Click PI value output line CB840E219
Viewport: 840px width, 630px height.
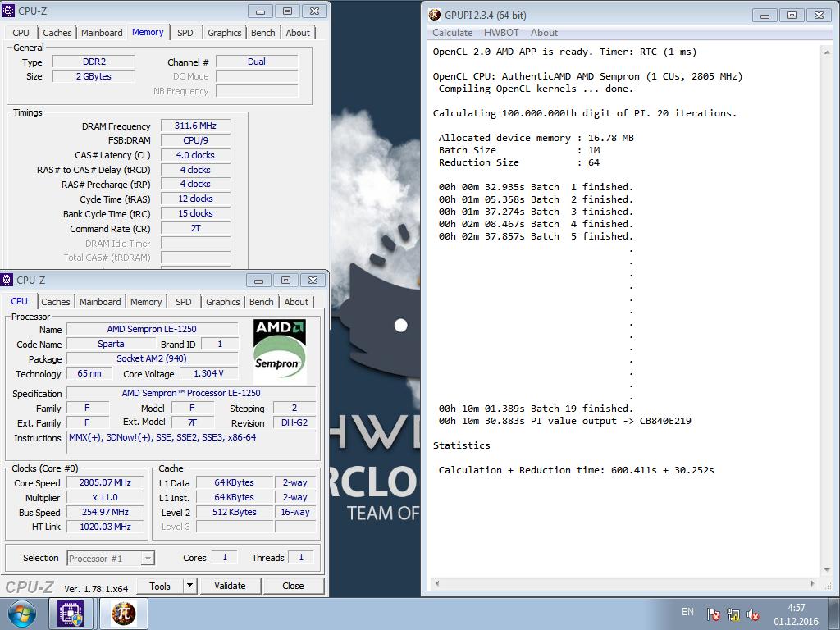click(x=565, y=421)
